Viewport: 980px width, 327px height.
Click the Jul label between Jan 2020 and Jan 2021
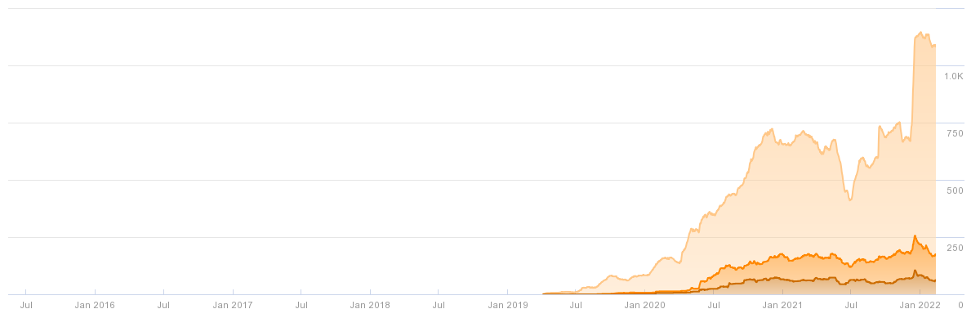715,305
